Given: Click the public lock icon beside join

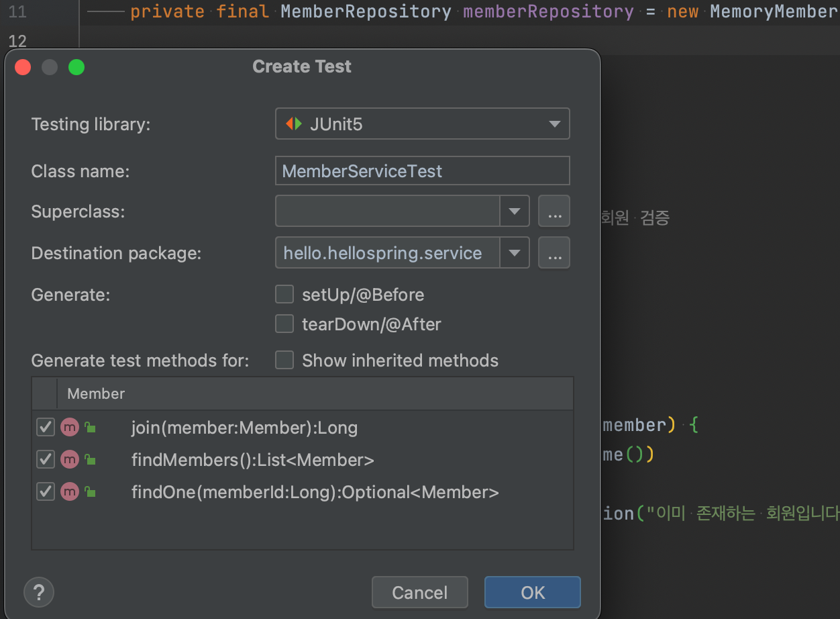Looking at the screenshot, I should [x=90, y=428].
